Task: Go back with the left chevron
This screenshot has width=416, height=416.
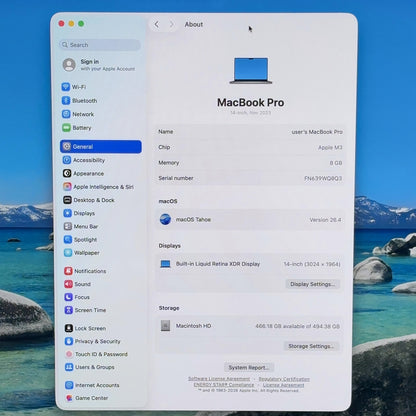Action: (x=157, y=24)
